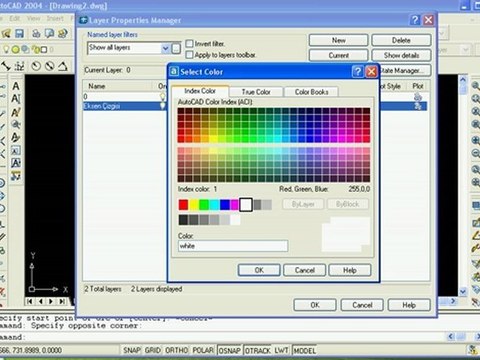Toggle Apply to layers toolbar checkbox

[189, 54]
